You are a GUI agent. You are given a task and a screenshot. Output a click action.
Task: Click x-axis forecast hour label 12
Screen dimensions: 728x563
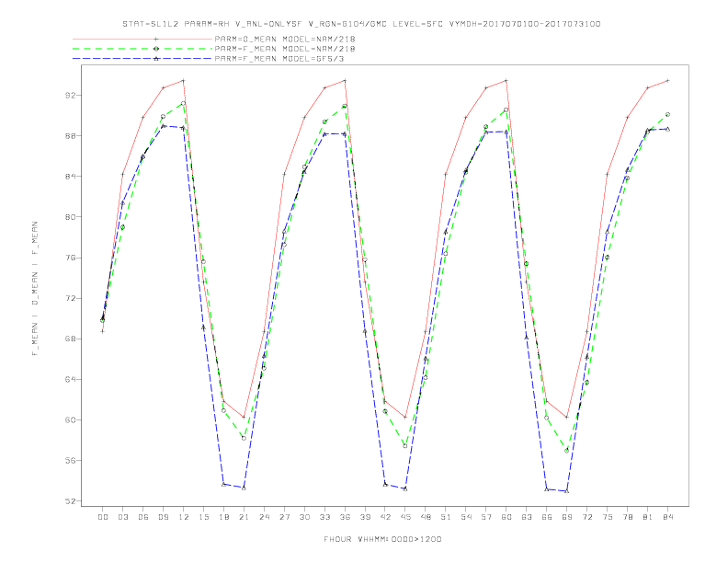184,517
